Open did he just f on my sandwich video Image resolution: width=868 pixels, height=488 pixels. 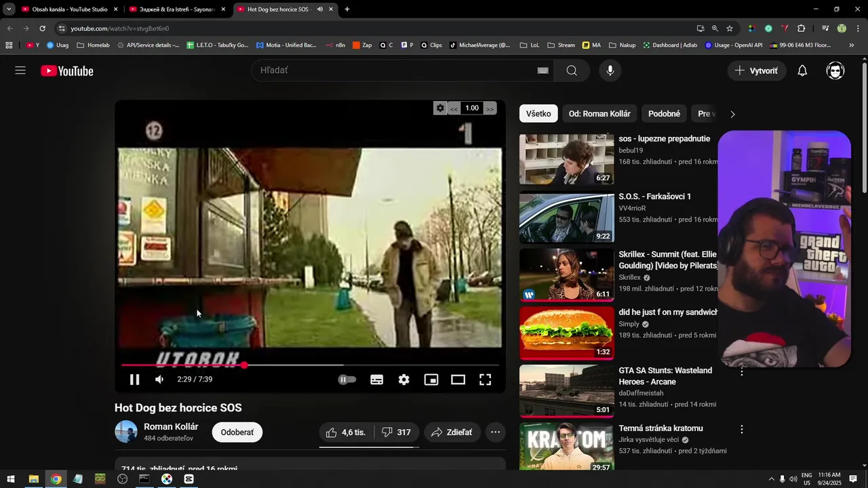coord(566,332)
